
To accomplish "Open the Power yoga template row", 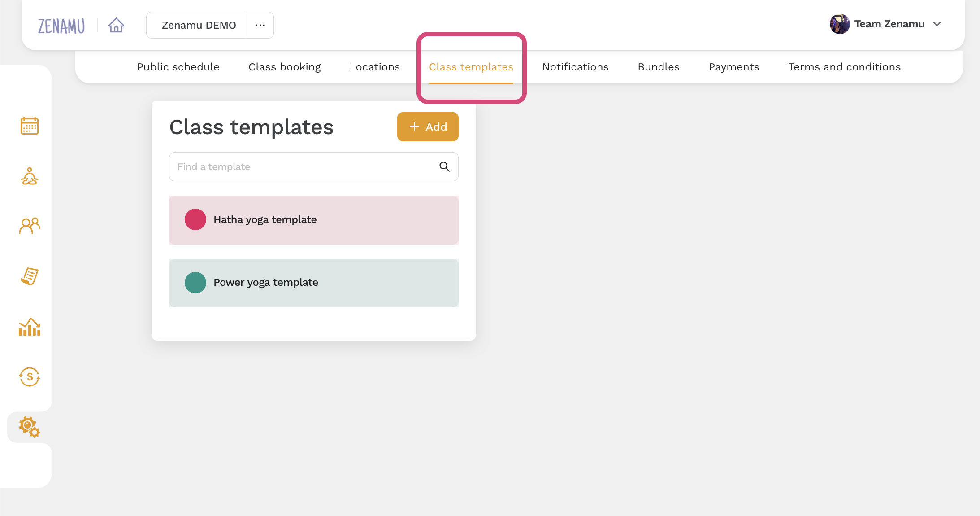I will [x=314, y=283].
